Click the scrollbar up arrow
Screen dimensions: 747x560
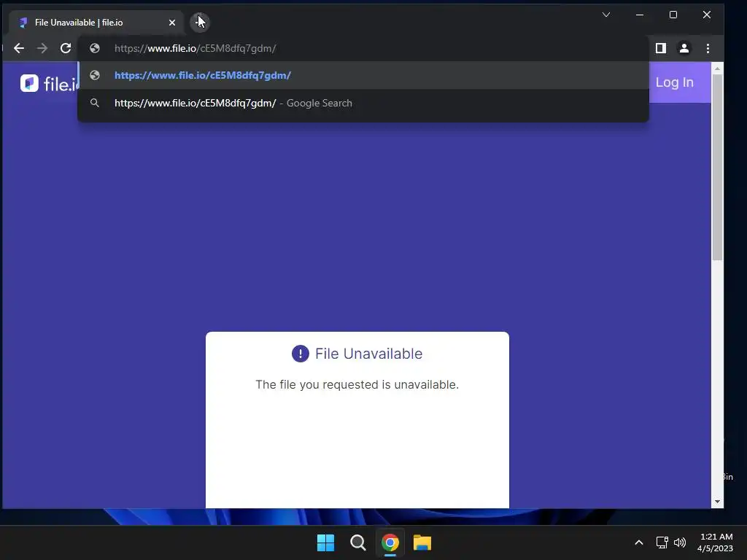point(718,69)
